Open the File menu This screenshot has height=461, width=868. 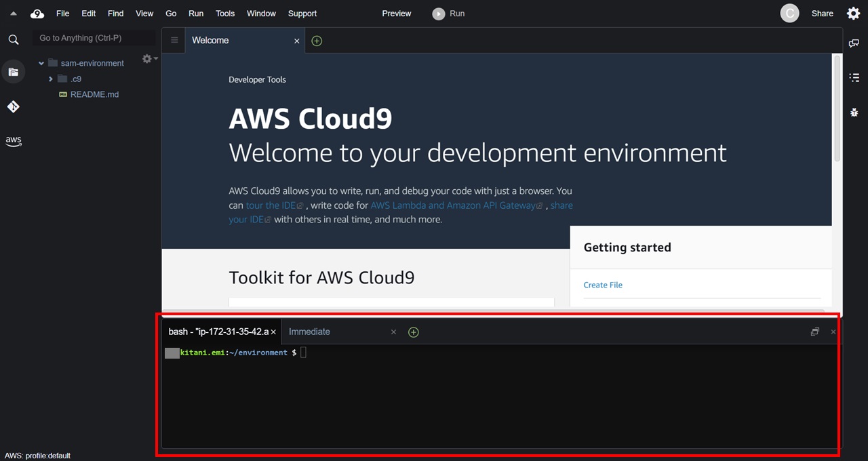pos(62,14)
